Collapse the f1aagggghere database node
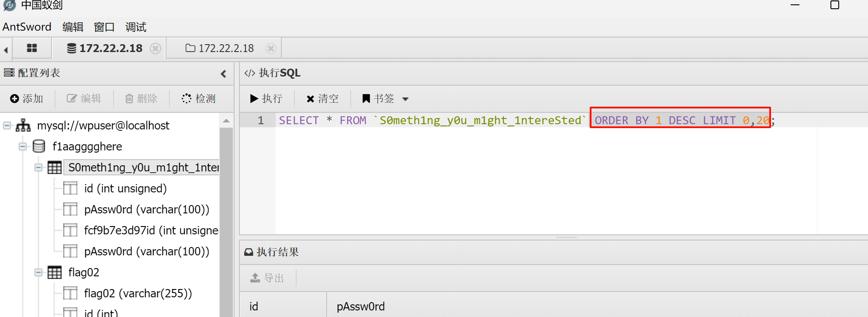This screenshot has height=317, width=868. tap(23, 146)
